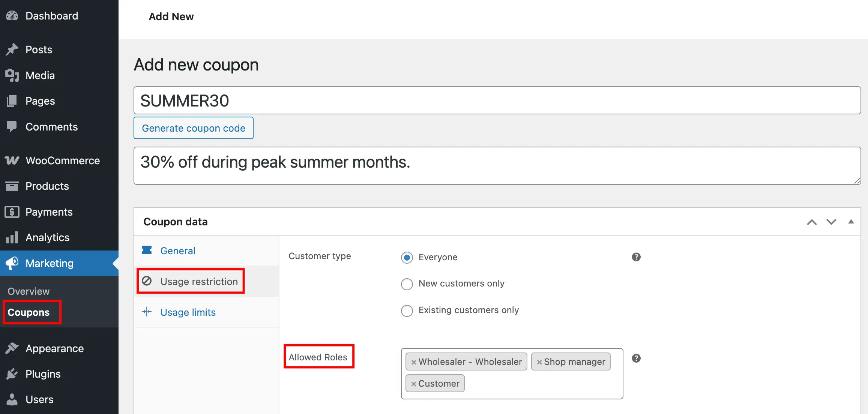The height and width of the screenshot is (414, 868).
Task: Click the Customer type help icon
Action: (x=636, y=257)
